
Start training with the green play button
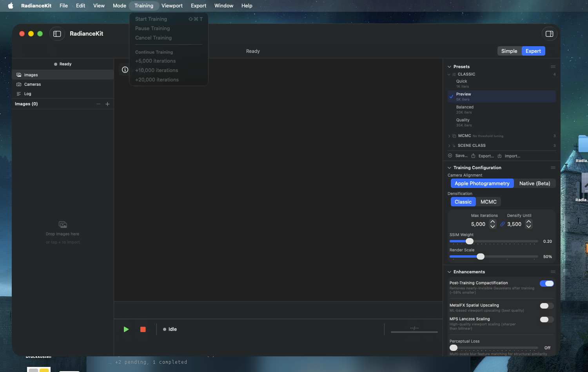pyautogui.click(x=126, y=329)
